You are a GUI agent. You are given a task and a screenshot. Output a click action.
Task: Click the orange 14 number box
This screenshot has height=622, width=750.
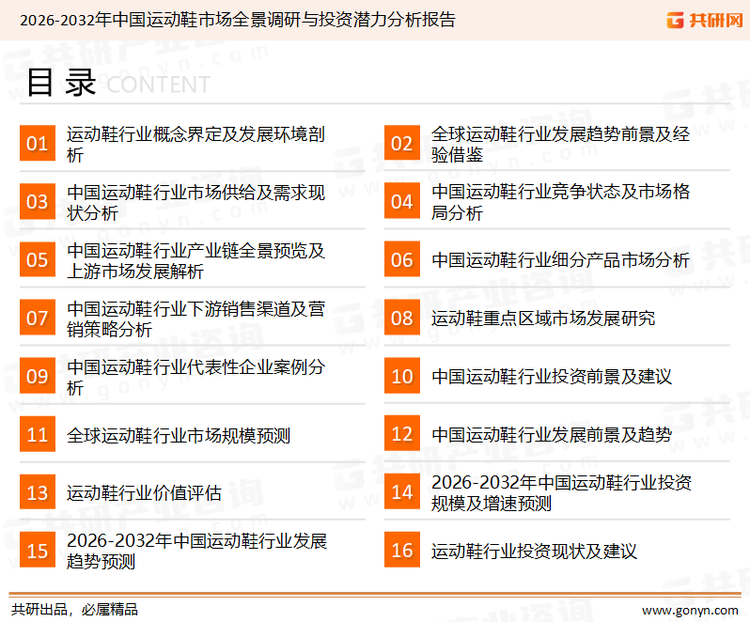pos(402,492)
